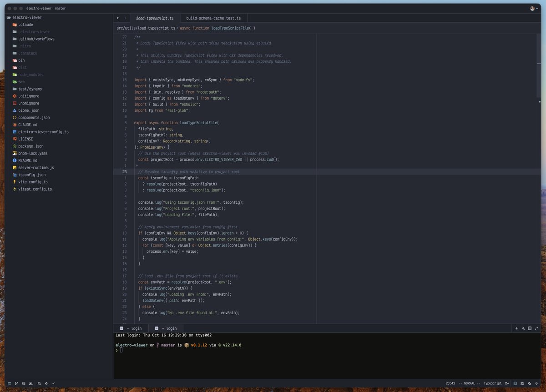Viewport: 546px width, 392px height.
Task: Open the master branch picker in title bar
Action: (60, 9)
